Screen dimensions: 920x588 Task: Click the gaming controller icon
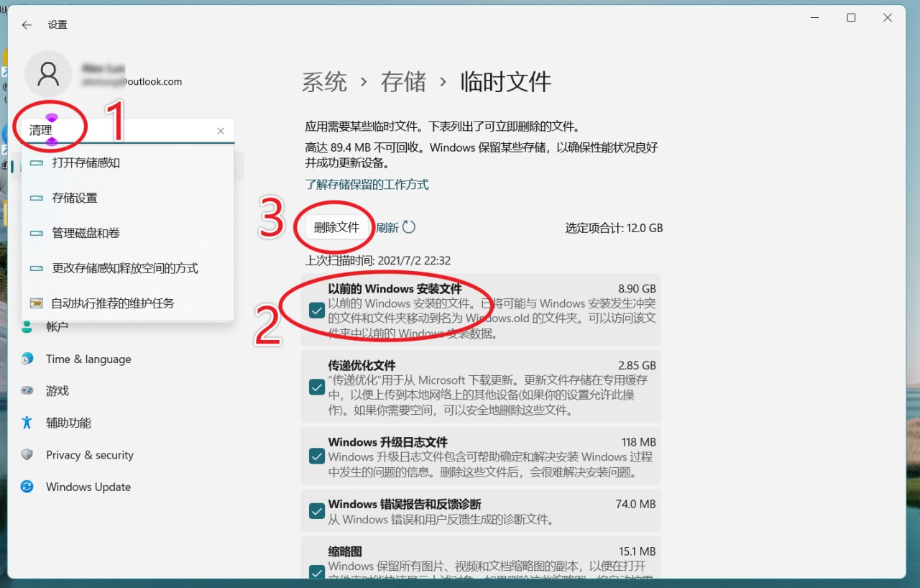27,390
